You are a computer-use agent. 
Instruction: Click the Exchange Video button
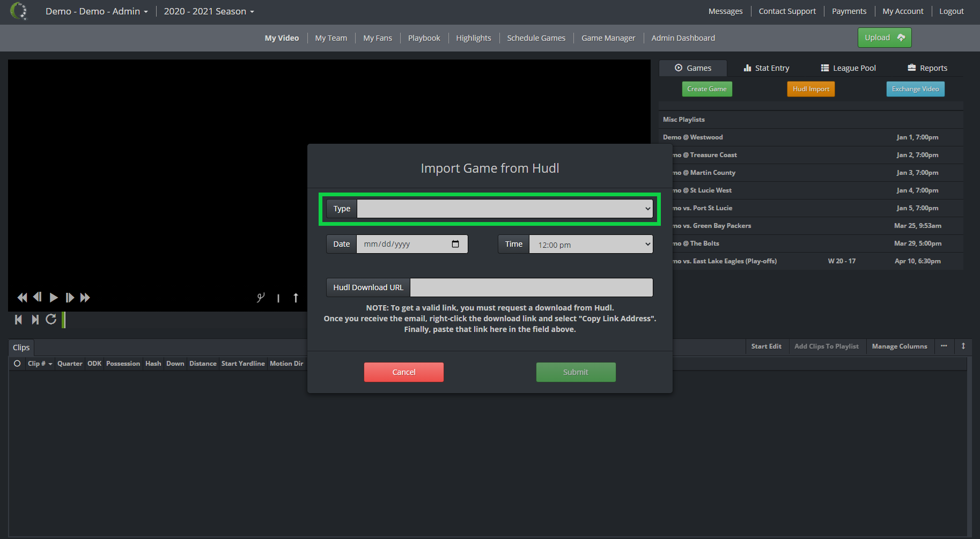tap(916, 89)
